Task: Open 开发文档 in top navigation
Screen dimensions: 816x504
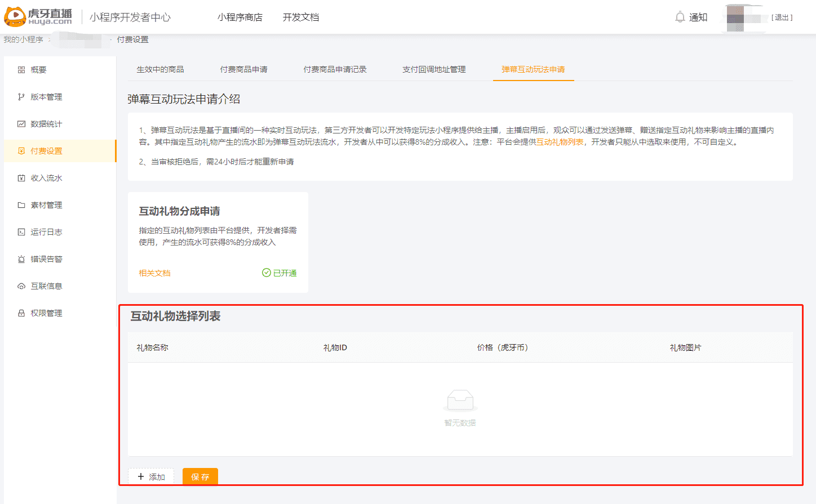Action: point(301,17)
